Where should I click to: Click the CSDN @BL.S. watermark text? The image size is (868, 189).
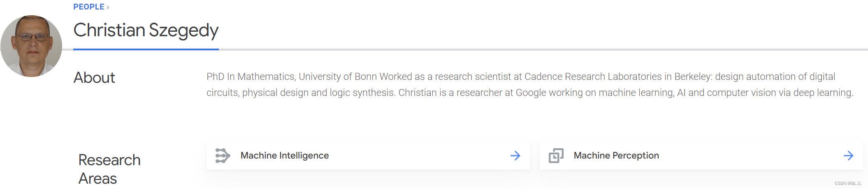pyautogui.click(x=848, y=183)
